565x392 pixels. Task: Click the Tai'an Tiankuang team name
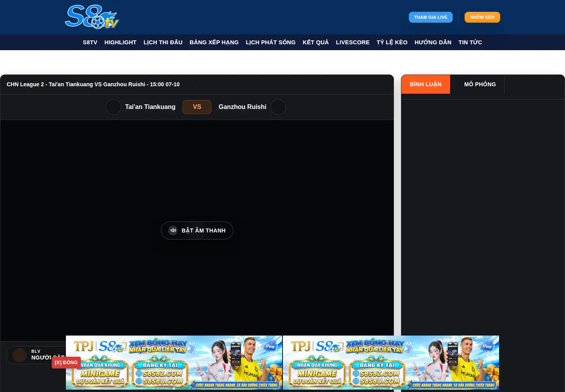coord(150,107)
